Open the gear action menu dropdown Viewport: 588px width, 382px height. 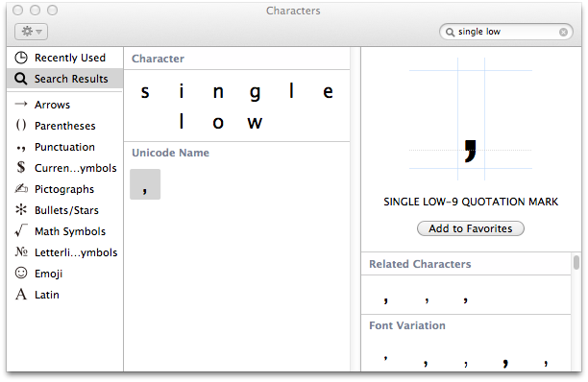click(x=31, y=32)
